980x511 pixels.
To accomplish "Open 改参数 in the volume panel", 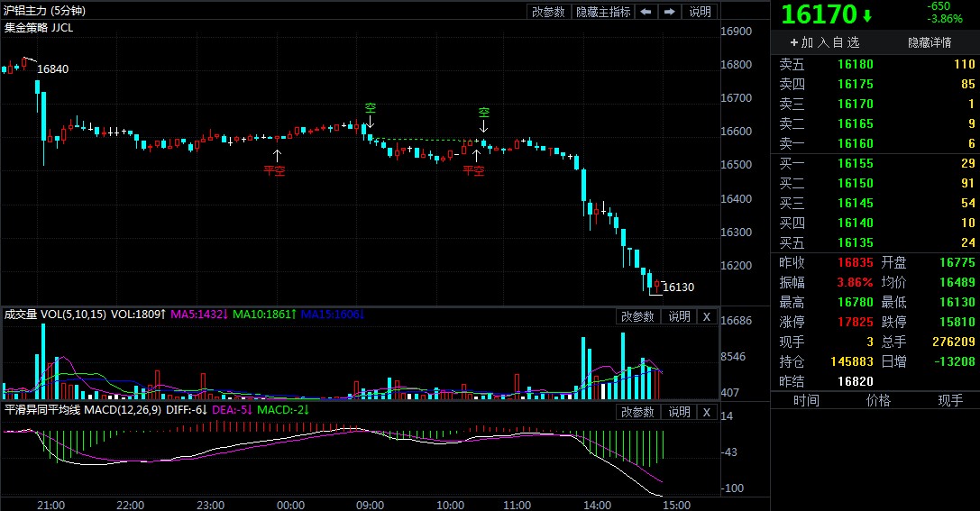I will click(637, 316).
